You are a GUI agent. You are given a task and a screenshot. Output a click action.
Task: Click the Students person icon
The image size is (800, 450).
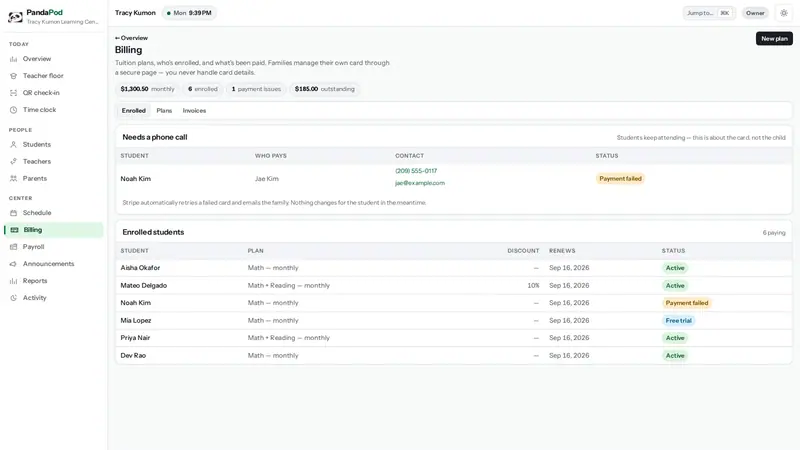13,145
